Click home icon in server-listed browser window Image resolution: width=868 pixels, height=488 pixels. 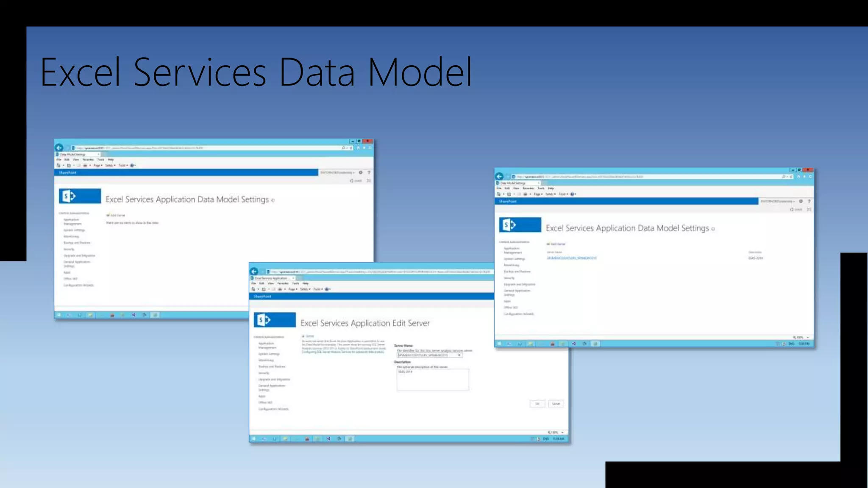pos(798,177)
